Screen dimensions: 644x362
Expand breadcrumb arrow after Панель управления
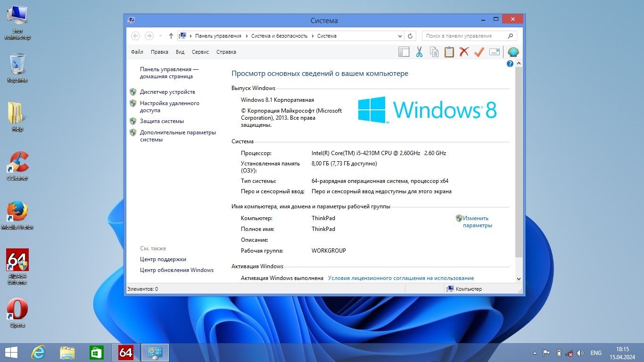[246, 36]
